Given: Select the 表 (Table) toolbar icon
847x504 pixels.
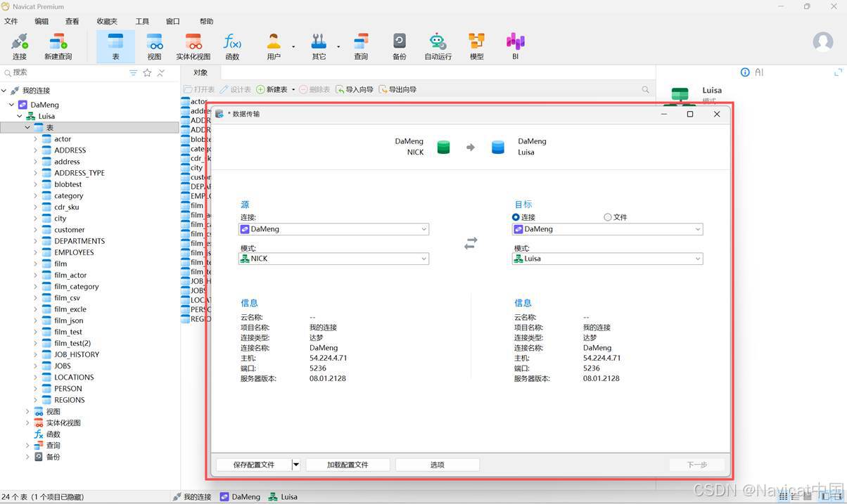Looking at the screenshot, I should (x=115, y=46).
